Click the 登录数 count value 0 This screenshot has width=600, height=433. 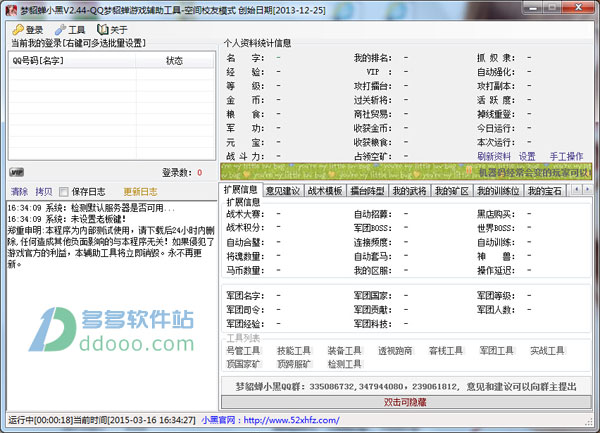click(x=199, y=173)
